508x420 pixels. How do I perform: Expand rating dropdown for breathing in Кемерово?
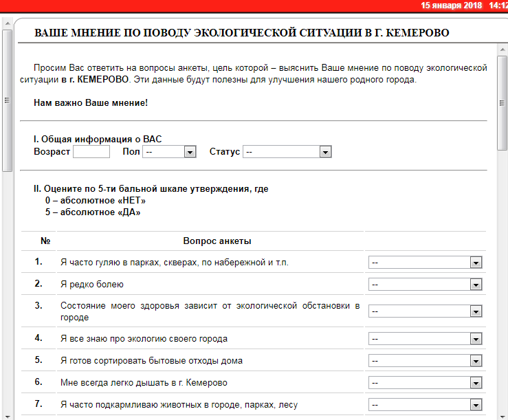425,383
